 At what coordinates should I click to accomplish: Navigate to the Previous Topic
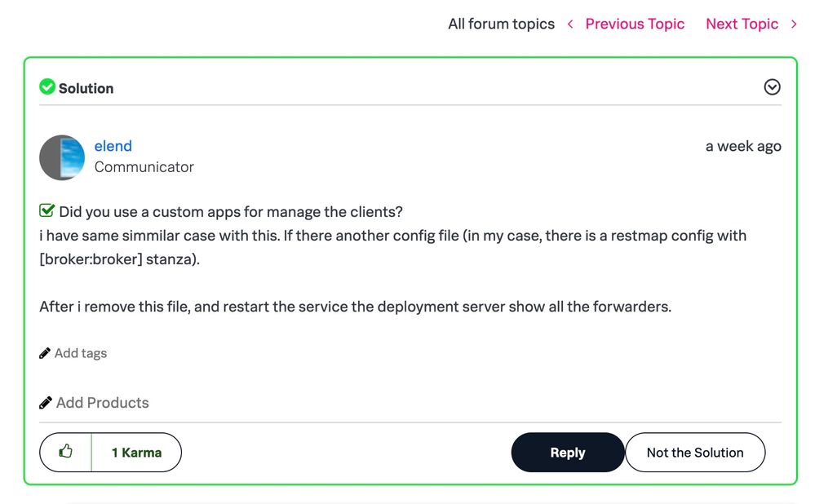[x=635, y=24]
